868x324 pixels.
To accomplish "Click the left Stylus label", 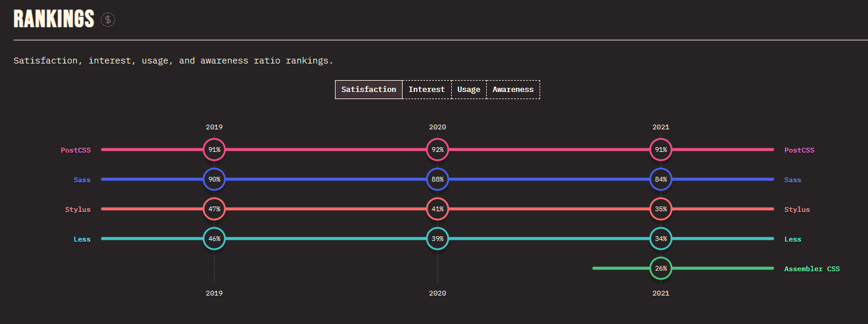I will [78, 209].
